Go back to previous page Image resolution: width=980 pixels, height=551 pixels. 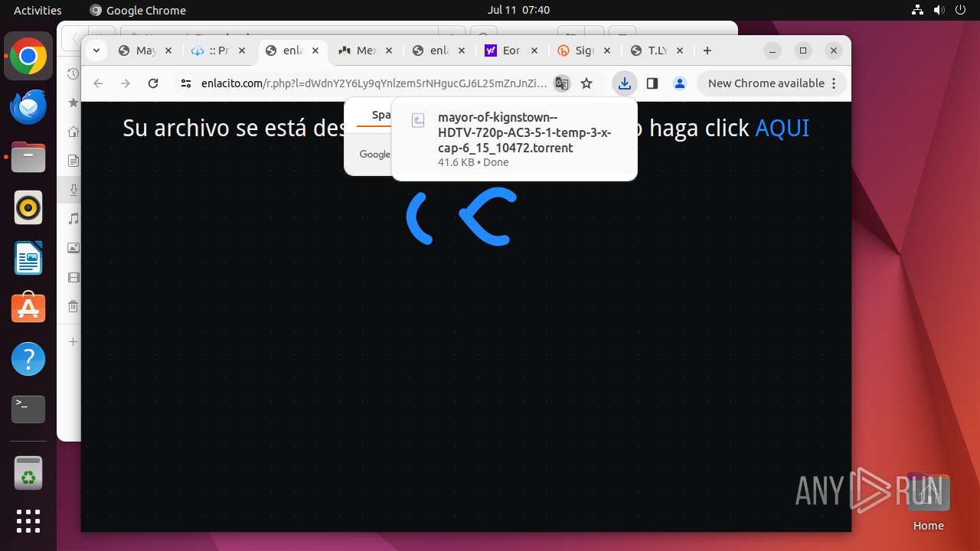tap(97, 83)
